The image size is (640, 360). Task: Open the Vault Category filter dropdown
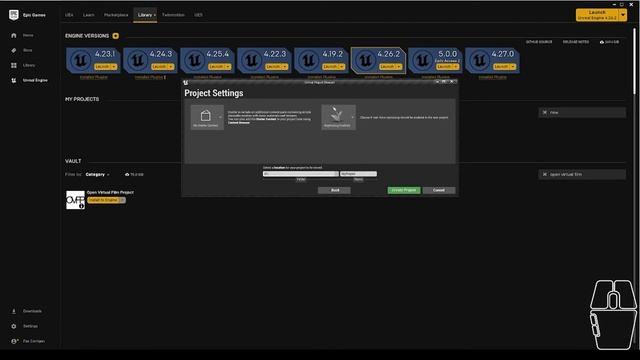pyautogui.click(x=98, y=174)
